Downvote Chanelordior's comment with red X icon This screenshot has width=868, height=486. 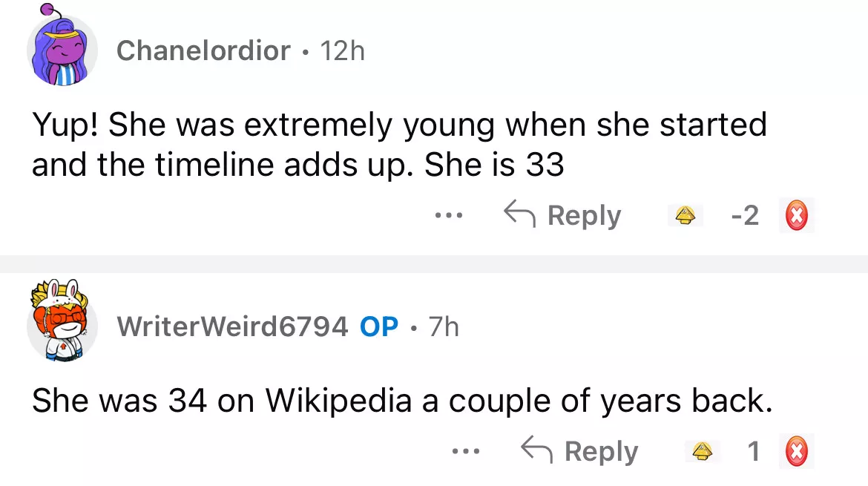[x=796, y=216]
